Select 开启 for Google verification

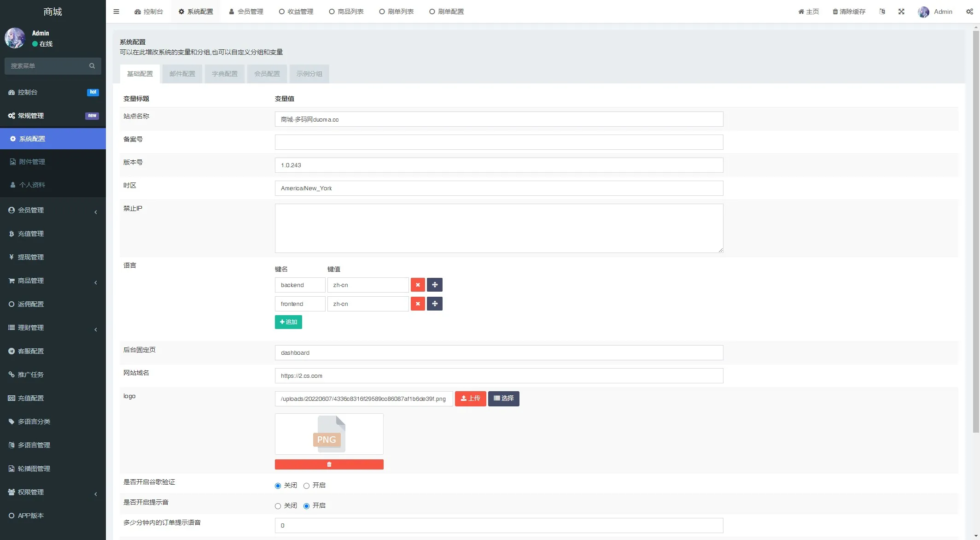pos(306,486)
